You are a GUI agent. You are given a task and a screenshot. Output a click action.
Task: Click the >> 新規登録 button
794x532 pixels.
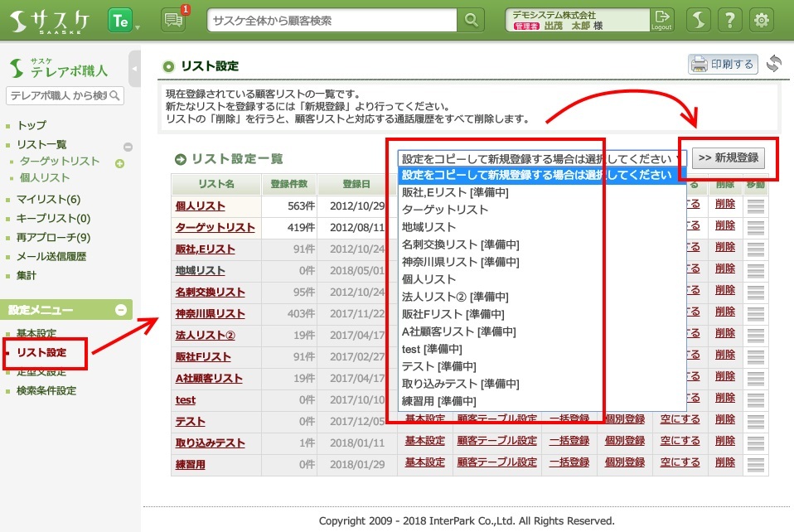728,158
